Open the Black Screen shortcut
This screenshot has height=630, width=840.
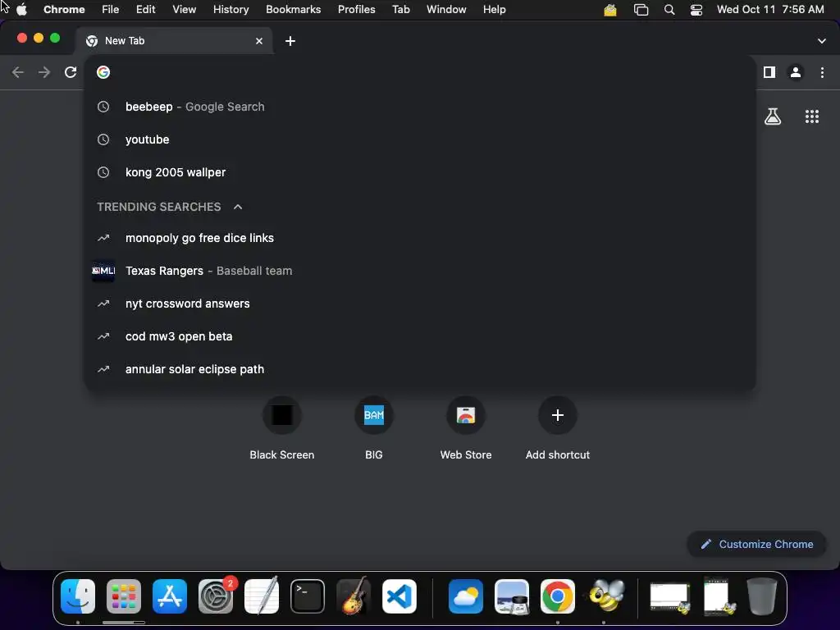click(282, 428)
